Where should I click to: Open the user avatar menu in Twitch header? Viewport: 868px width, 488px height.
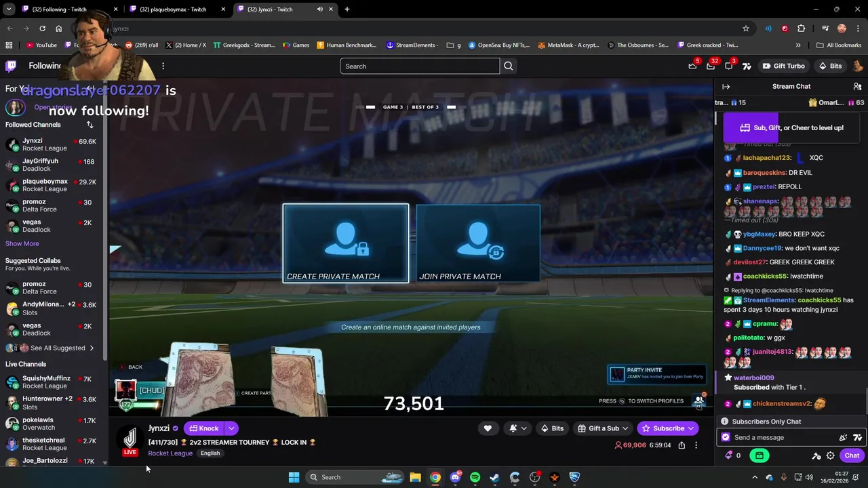tap(857, 66)
